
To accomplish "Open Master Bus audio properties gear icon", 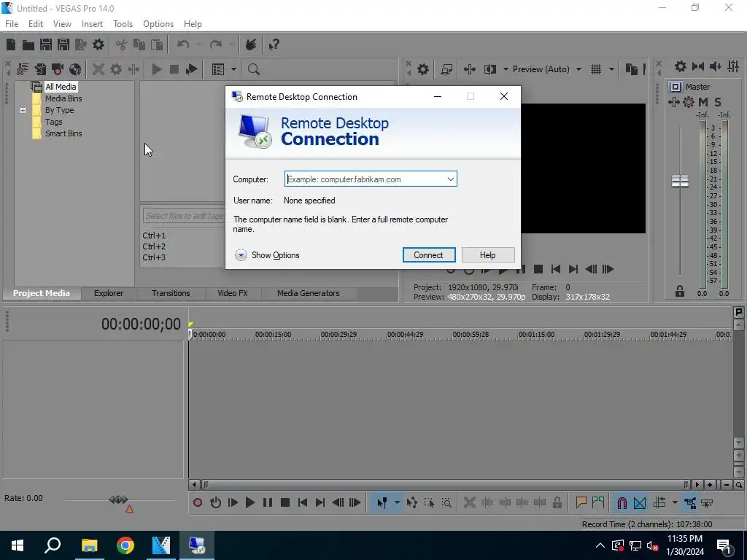I will [x=681, y=66].
